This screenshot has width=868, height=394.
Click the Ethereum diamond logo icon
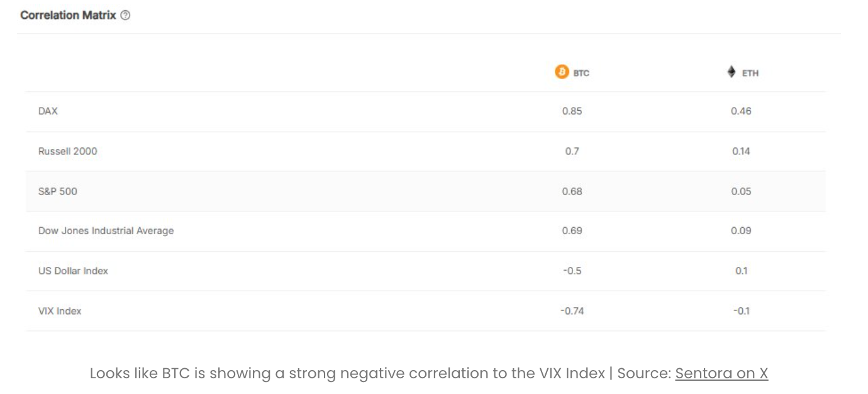point(732,72)
